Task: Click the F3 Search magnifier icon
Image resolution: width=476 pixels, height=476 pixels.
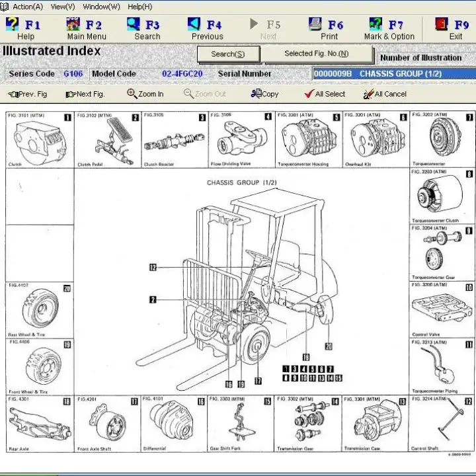Action: coord(134,24)
